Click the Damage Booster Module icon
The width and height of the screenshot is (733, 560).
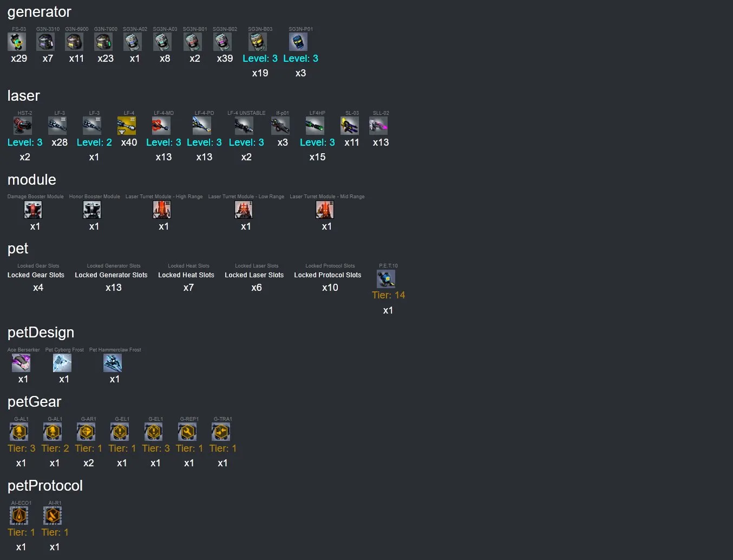click(x=33, y=210)
